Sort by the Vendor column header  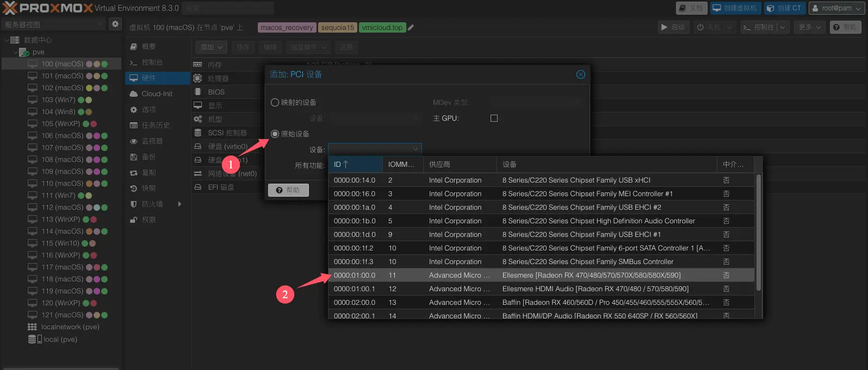pos(460,164)
